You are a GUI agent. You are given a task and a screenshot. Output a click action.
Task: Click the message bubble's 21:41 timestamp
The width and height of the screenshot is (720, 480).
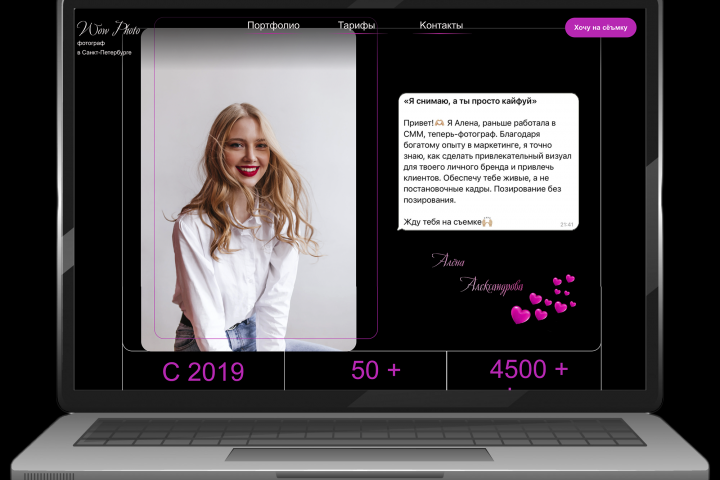[567, 225]
